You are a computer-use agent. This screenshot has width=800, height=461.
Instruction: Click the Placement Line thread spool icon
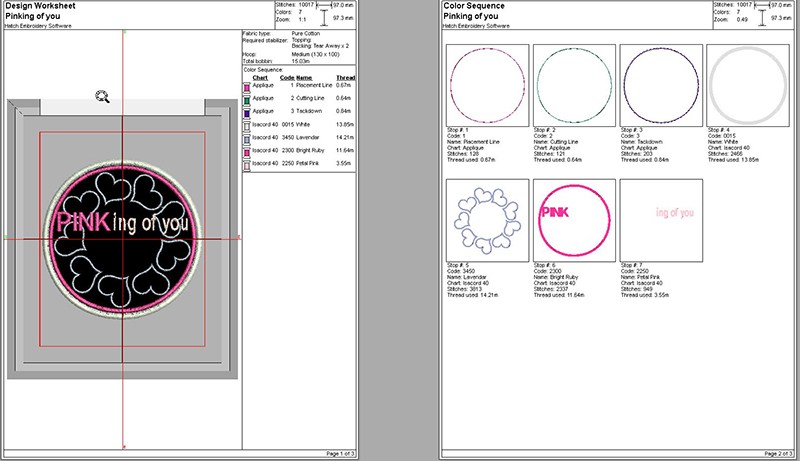[x=247, y=87]
